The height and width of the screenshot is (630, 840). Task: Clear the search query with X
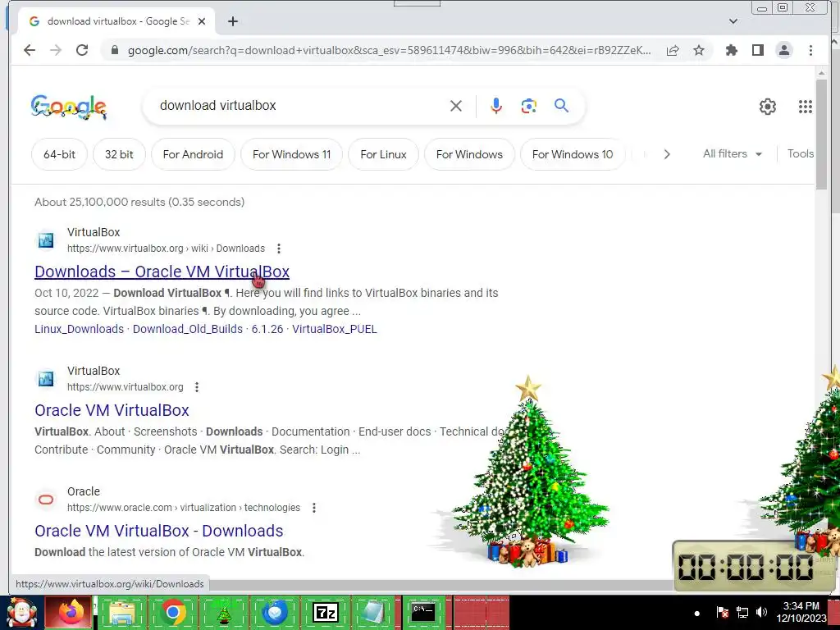456,106
